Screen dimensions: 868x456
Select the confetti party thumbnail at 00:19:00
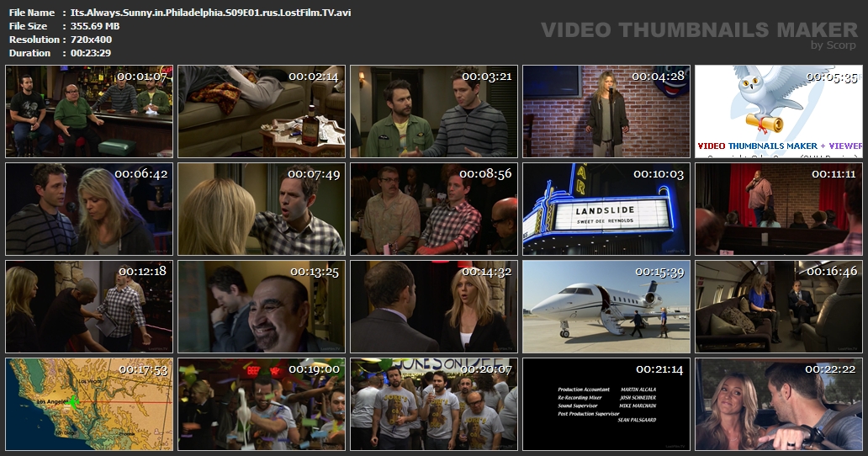tap(262, 405)
